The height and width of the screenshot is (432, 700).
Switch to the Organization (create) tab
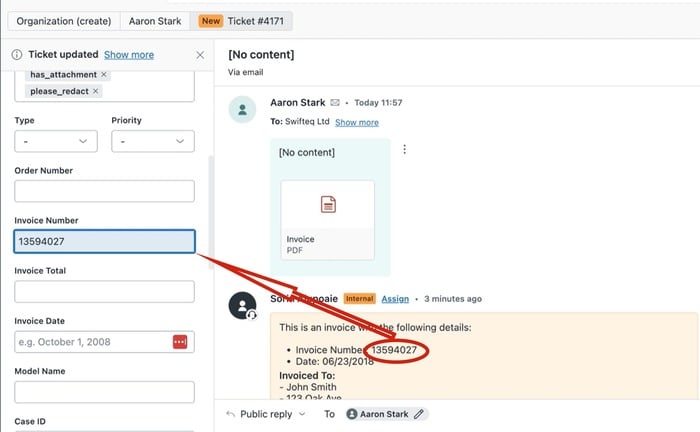click(64, 21)
